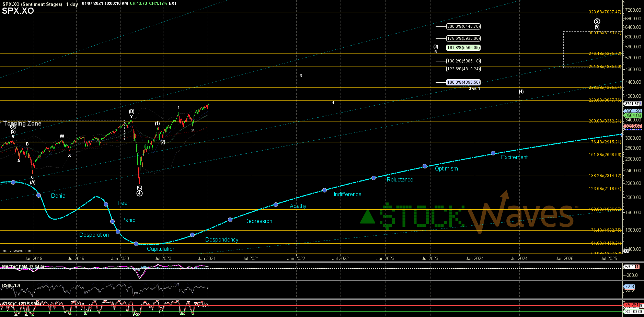Click the blue 100.0%(4395.50) extension label
The height and width of the screenshot is (317, 644).
[x=463, y=82]
